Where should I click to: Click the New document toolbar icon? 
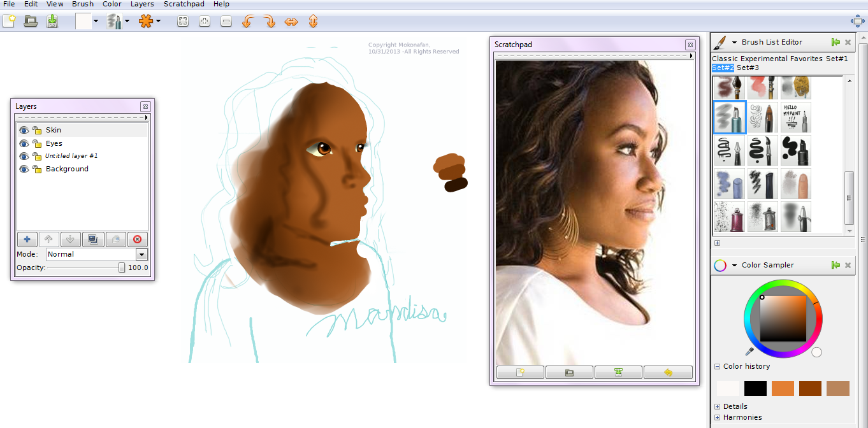coord(9,21)
